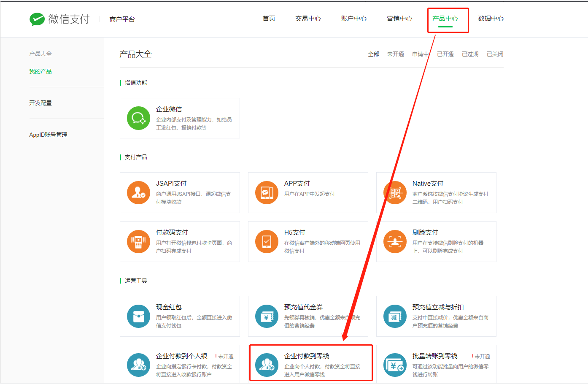Click the 现金红包 envelope icon
This screenshot has width=588, height=384.
[139, 316]
